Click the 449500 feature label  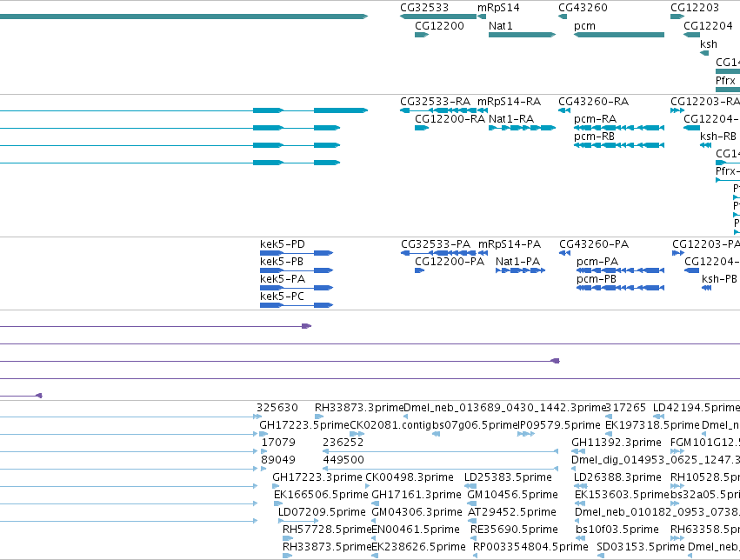click(343, 460)
